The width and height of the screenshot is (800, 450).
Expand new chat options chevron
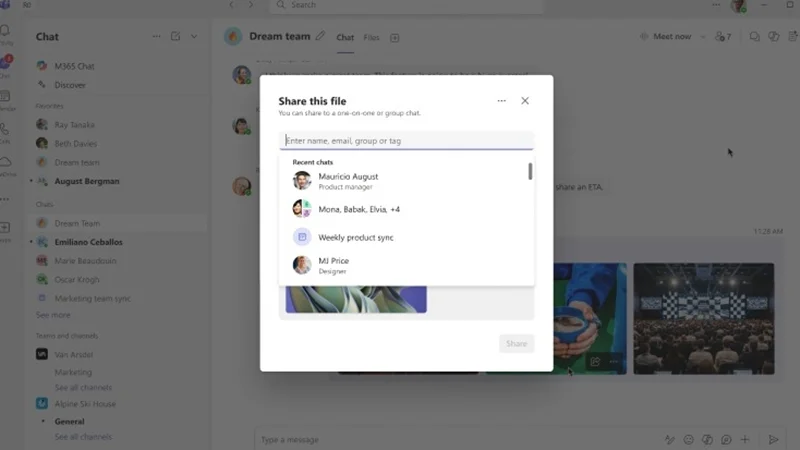click(x=194, y=36)
